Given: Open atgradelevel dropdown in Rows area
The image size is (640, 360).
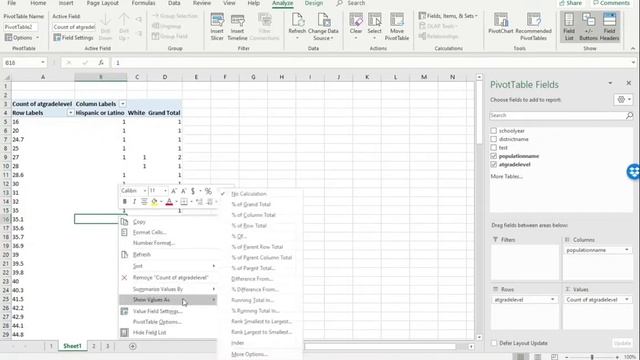Looking at the screenshot, I should [552, 300].
